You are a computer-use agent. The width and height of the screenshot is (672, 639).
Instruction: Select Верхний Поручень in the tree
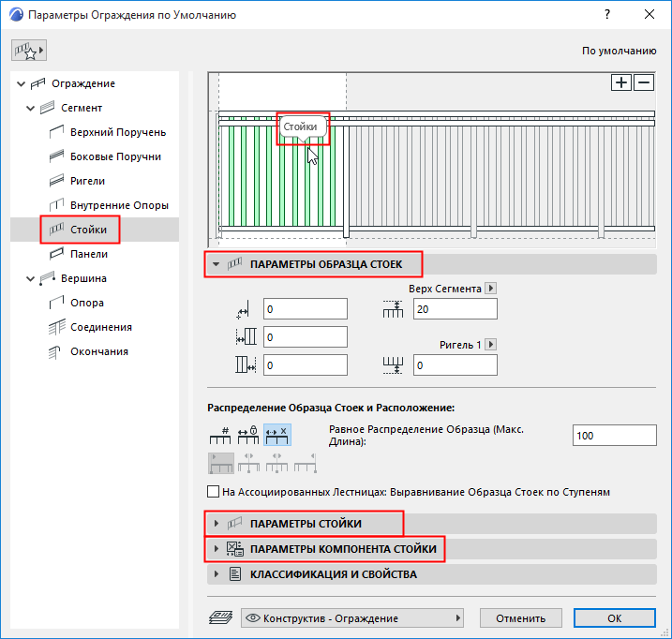(118, 132)
